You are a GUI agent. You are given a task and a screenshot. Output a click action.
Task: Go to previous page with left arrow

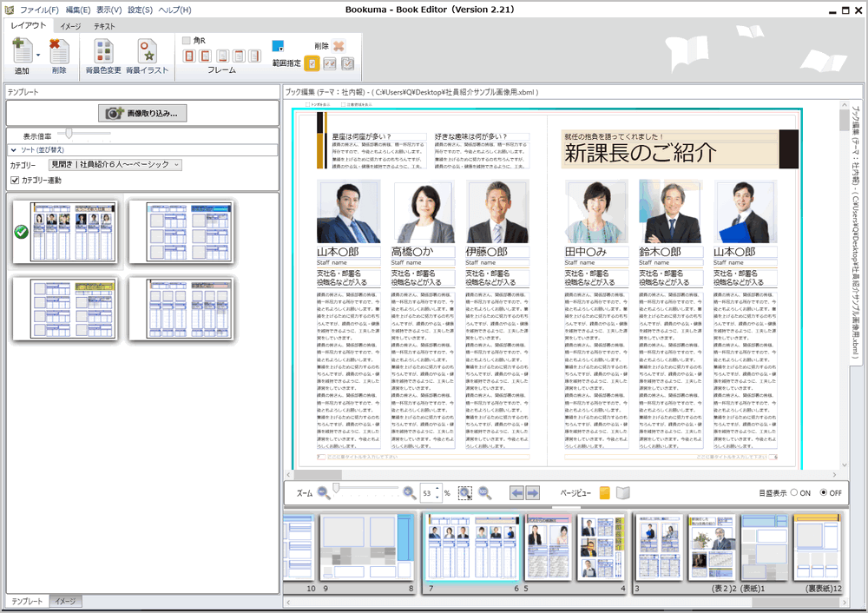516,492
